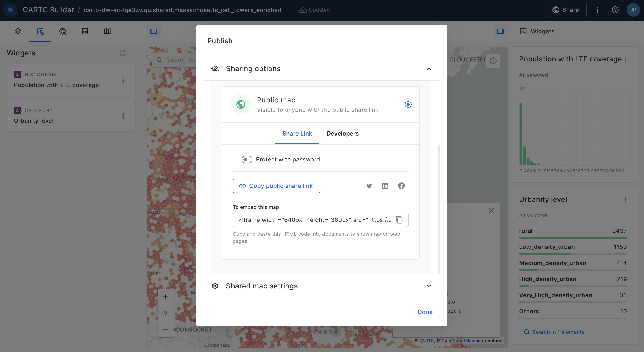Share the map on Twitter
Image resolution: width=644 pixels, height=352 pixels.
click(369, 186)
